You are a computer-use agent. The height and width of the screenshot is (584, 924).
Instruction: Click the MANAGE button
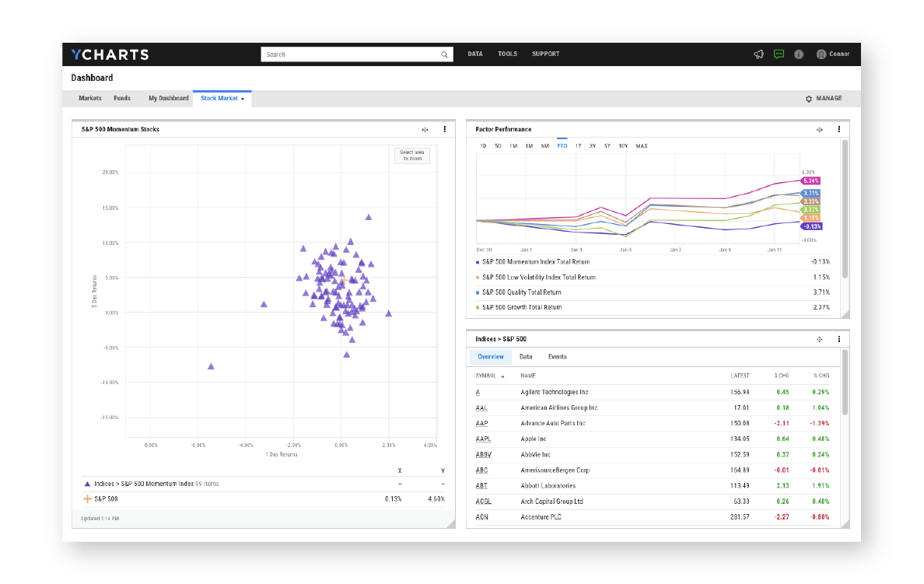824,99
